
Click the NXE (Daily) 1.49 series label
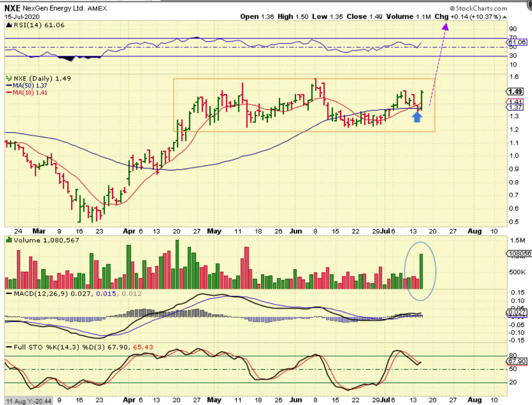tap(42, 78)
